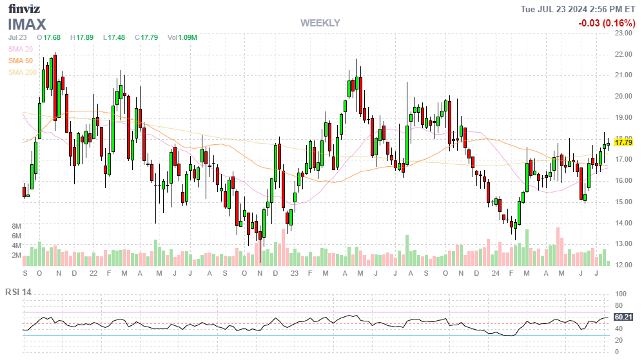The image size is (644, 362).
Task: Click the open price O 17.68 readout
Action: [x=48, y=37]
